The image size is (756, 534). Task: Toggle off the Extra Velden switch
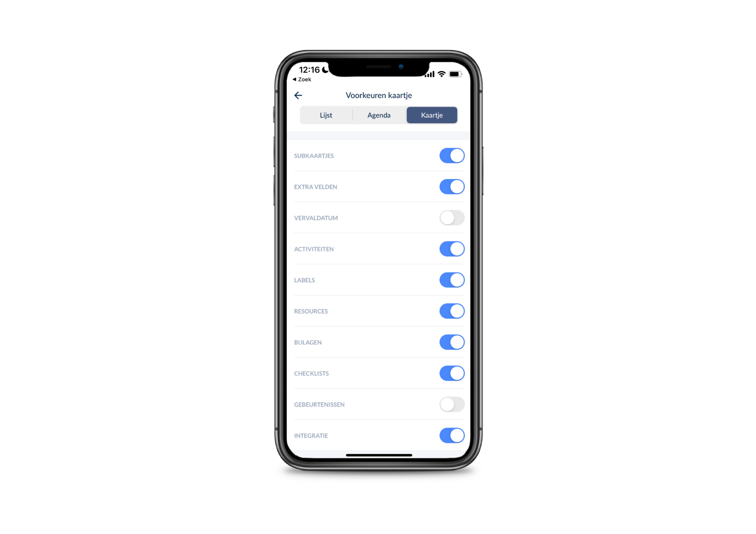point(452,186)
